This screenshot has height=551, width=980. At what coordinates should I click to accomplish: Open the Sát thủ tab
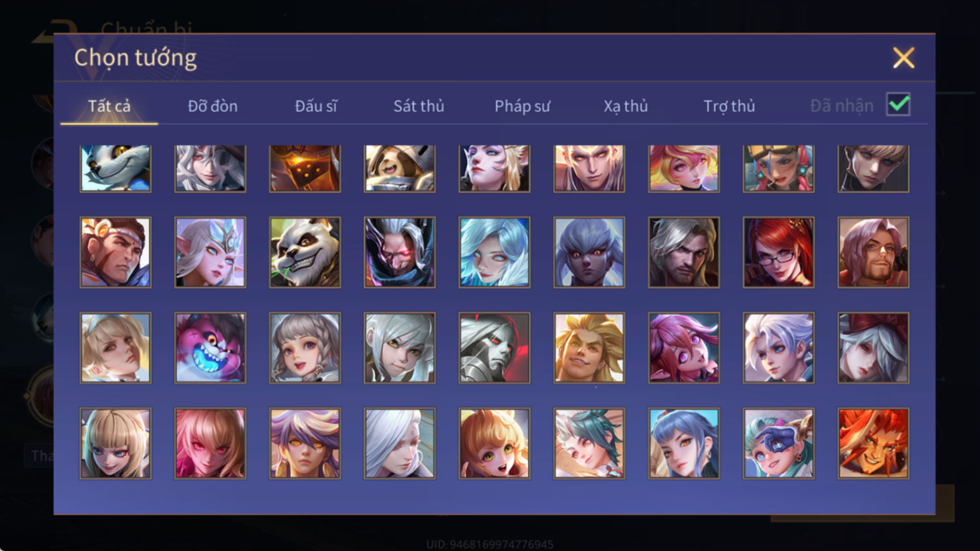(419, 106)
